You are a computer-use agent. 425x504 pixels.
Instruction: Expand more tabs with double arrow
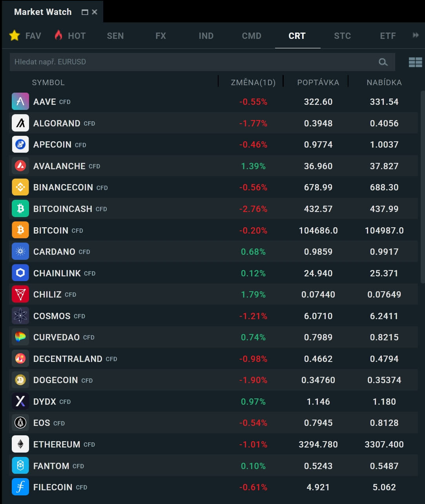point(415,35)
